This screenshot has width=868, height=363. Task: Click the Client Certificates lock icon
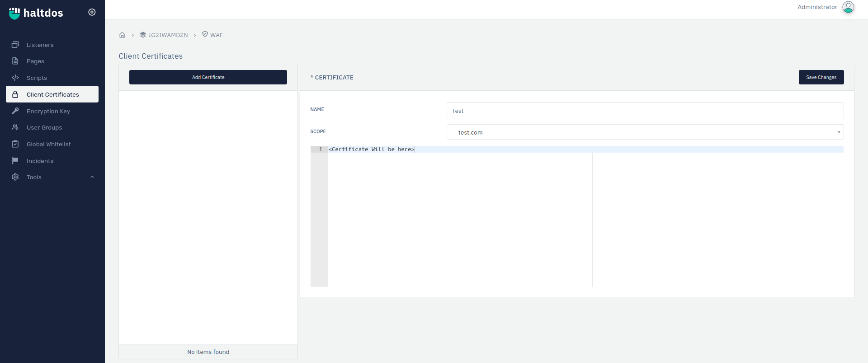pos(15,94)
